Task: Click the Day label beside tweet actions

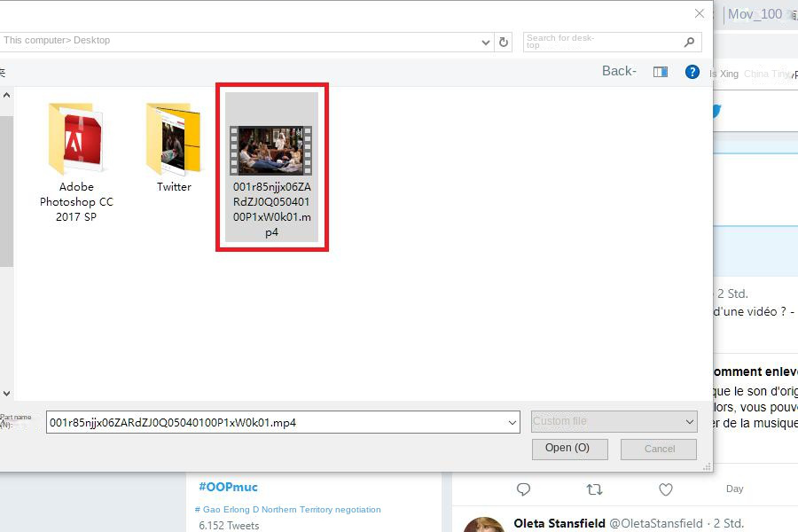Action: pyautogui.click(x=734, y=489)
